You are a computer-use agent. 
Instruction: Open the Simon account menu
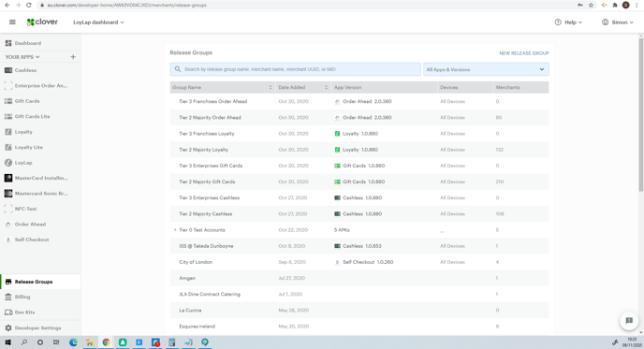(618, 22)
